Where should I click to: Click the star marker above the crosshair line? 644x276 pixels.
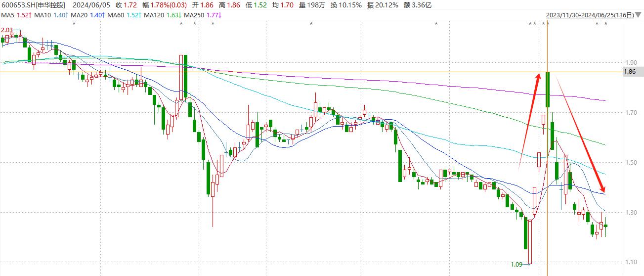(x=548, y=24)
